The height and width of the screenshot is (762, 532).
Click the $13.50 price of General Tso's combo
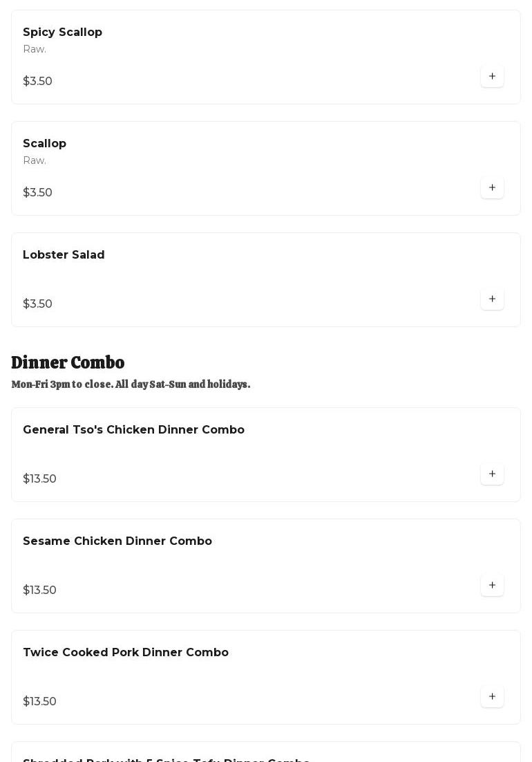coord(39,479)
